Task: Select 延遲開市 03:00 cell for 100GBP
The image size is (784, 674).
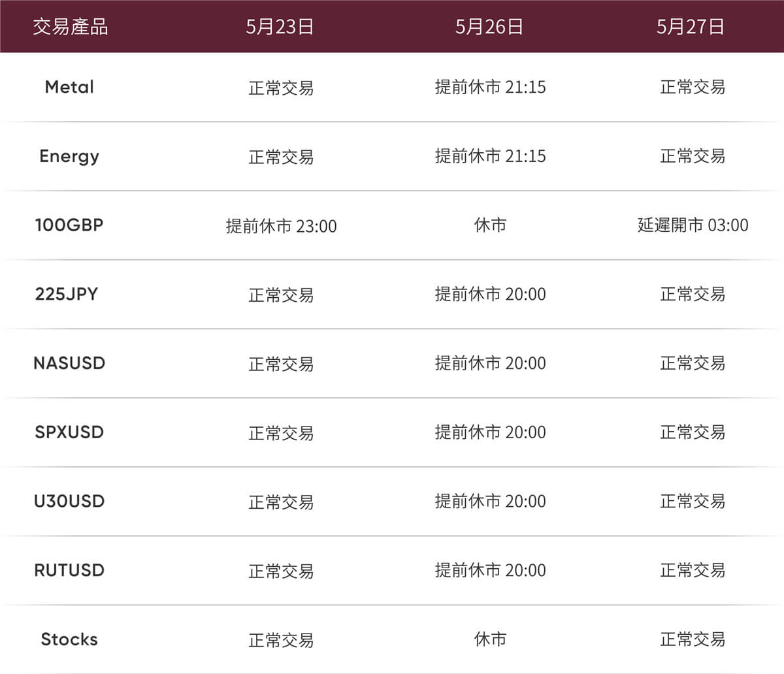Action: click(693, 225)
